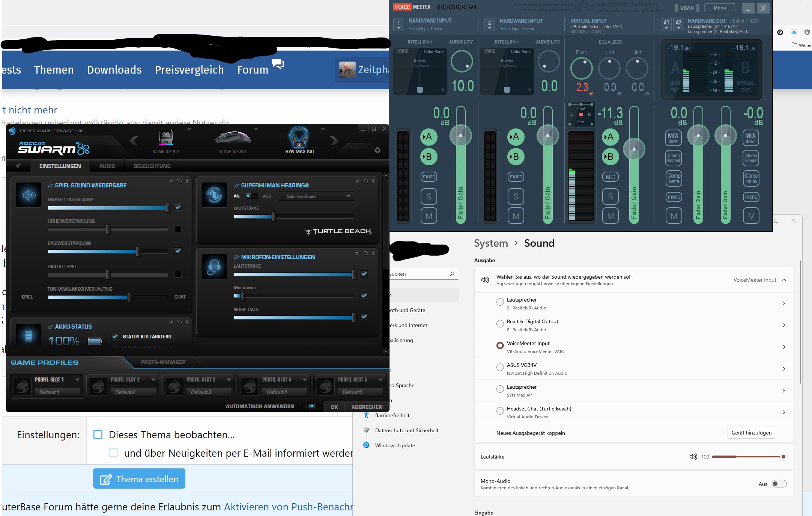This screenshot has width=812, height=516.
Task: Open A2 hardware out device selector
Action: tap(678, 25)
